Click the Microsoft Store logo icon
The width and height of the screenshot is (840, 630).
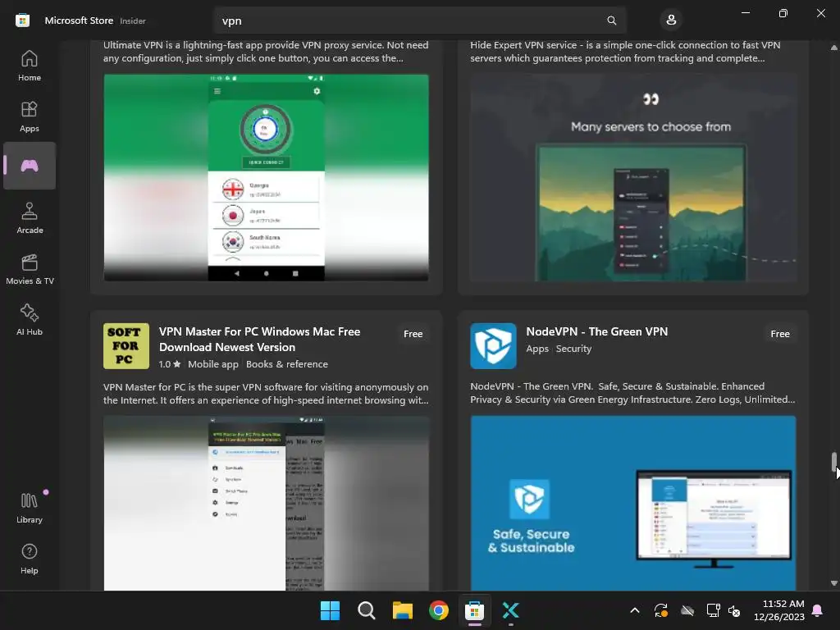(22, 21)
